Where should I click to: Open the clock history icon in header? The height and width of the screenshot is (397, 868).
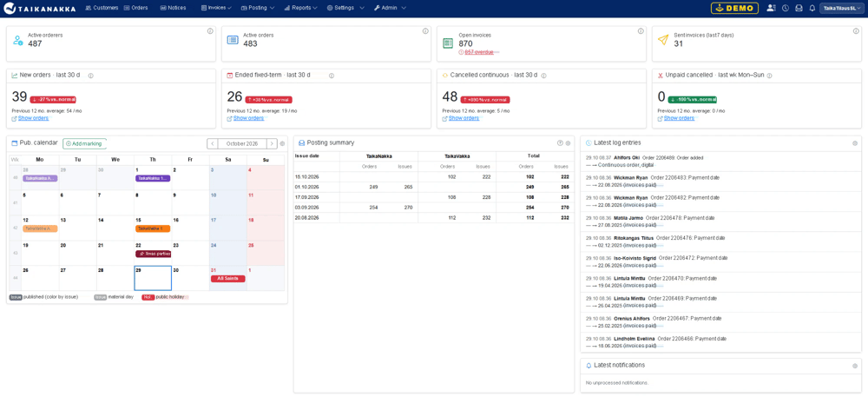pos(786,9)
